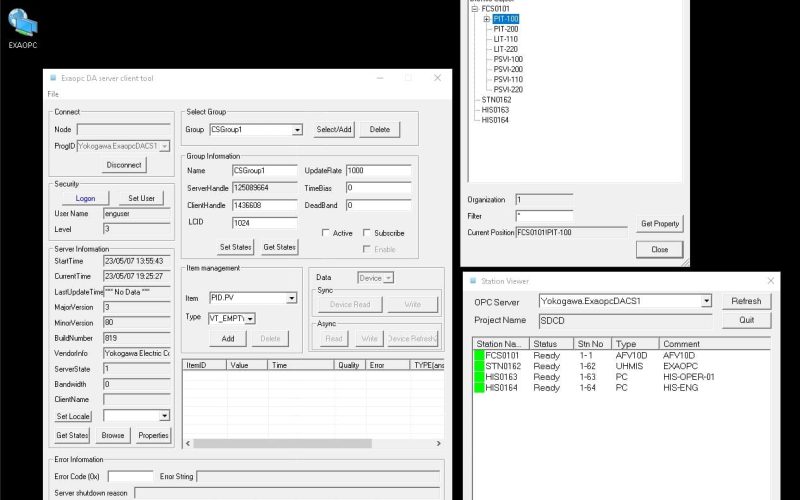Image resolution: width=800 pixels, height=500 pixels.
Task: Click Get States in Server Information
Action: point(72,435)
